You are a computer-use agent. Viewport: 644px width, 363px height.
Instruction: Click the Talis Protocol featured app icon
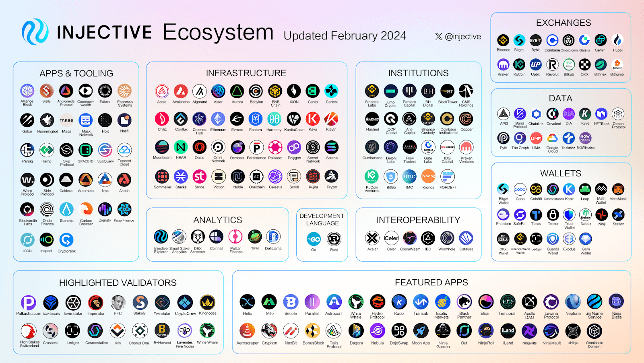pos(334,331)
